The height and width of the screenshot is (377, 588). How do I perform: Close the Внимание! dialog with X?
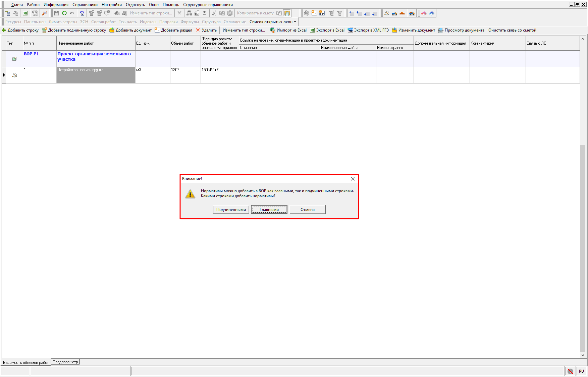[353, 179]
